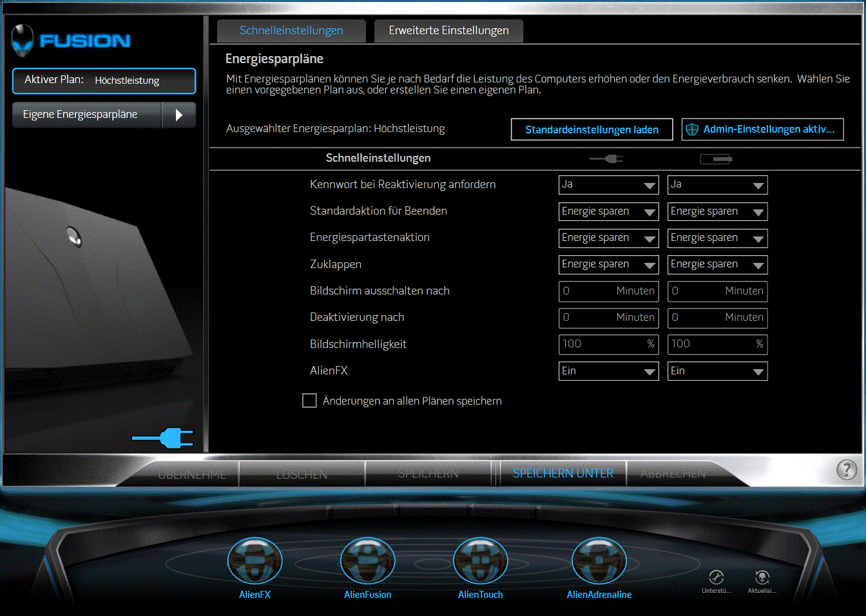
Task: Click the 'Kennwort bei Reaktivierung anfordern' label
Action: pyautogui.click(x=403, y=185)
